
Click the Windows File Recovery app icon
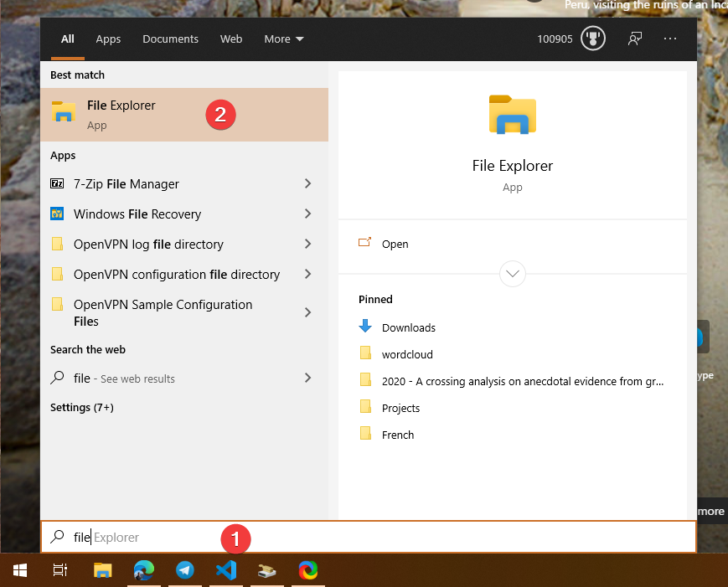coord(57,214)
